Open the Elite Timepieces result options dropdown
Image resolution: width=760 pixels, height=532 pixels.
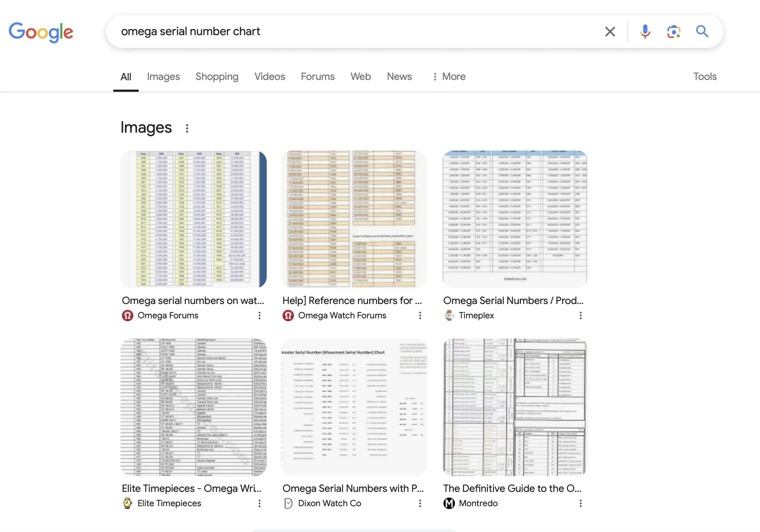(x=259, y=503)
